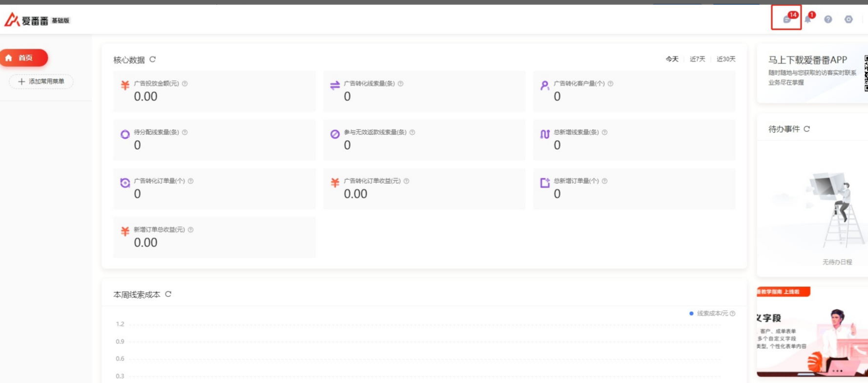Screen dimensions: 868x383
Task: Open the messages icon with 14 badge
Action: 786,19
